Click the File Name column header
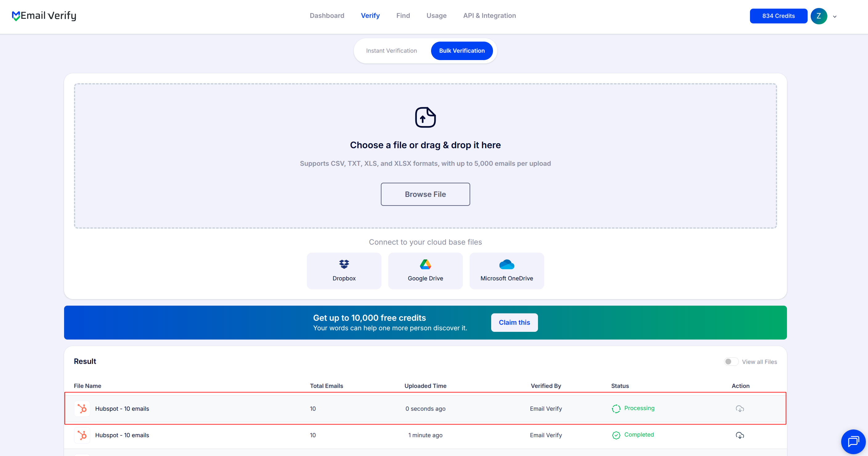This screenshot has height=456, width=868. coord(87,386)
